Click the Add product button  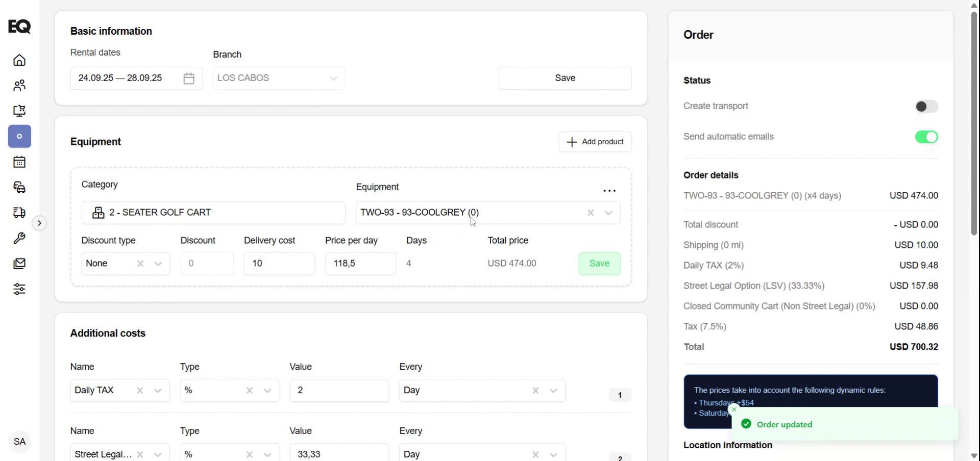click(x=595, y=142)
